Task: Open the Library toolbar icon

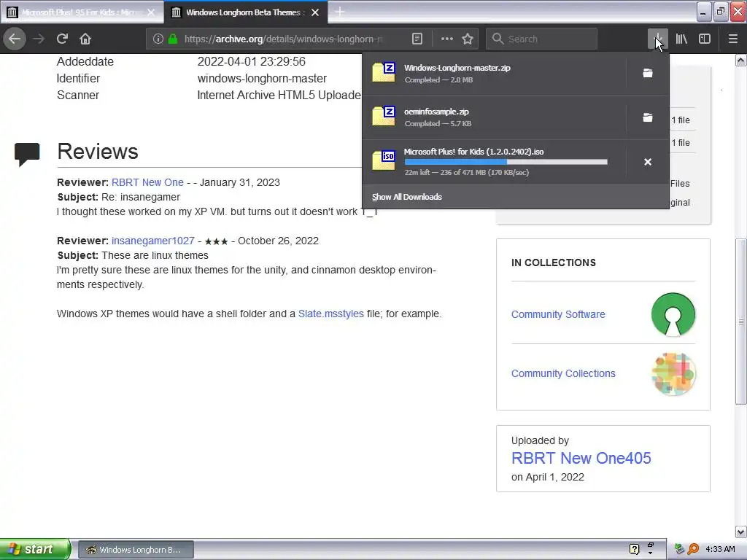Action: 681,39
